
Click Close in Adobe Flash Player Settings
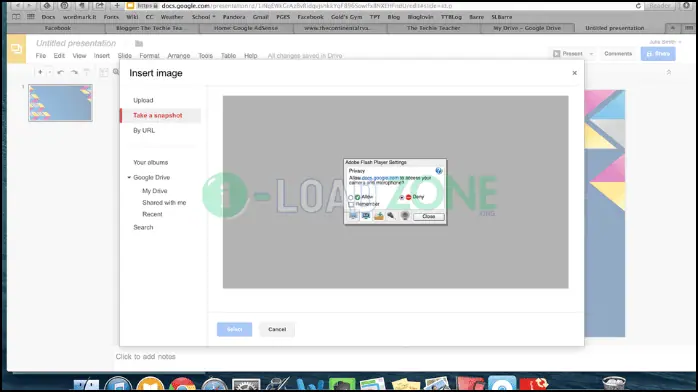click(x=428, y=216)
